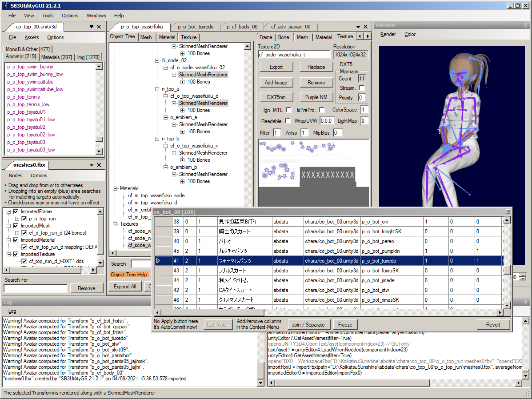Open the Help menu
Screen dimensions: 532x399
tap(119, 16)
